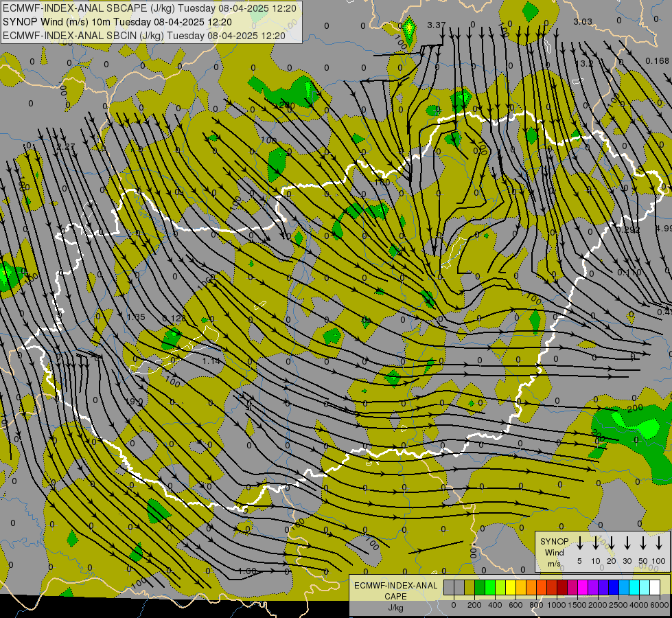Click the '2500' tick label in the CAPE legend

[618, 605]
